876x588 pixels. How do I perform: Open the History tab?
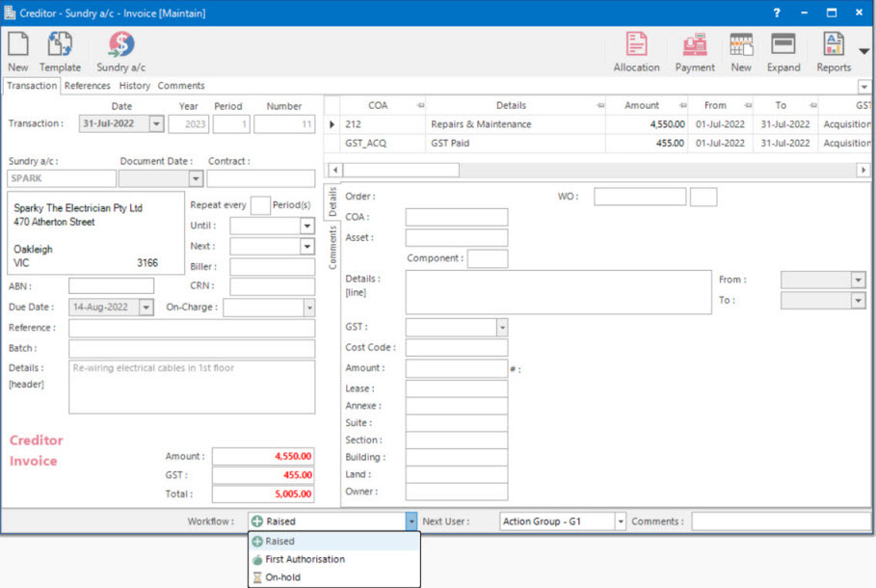pyautogui.click(x=135, y=86)
